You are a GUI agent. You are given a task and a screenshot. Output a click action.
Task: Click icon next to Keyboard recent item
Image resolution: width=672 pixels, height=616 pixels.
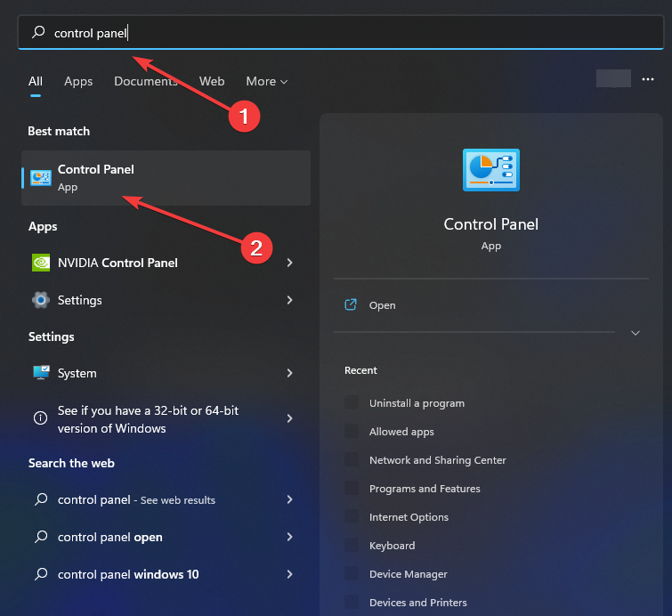coord(352,546)
